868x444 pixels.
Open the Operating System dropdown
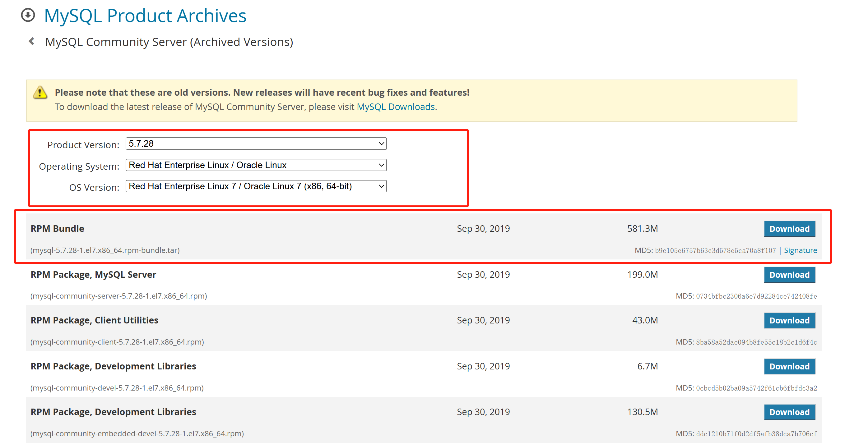(x=256, y=165)
